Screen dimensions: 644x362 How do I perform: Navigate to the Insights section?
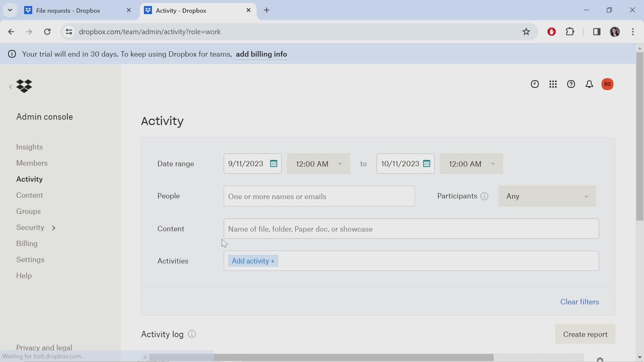29,147
